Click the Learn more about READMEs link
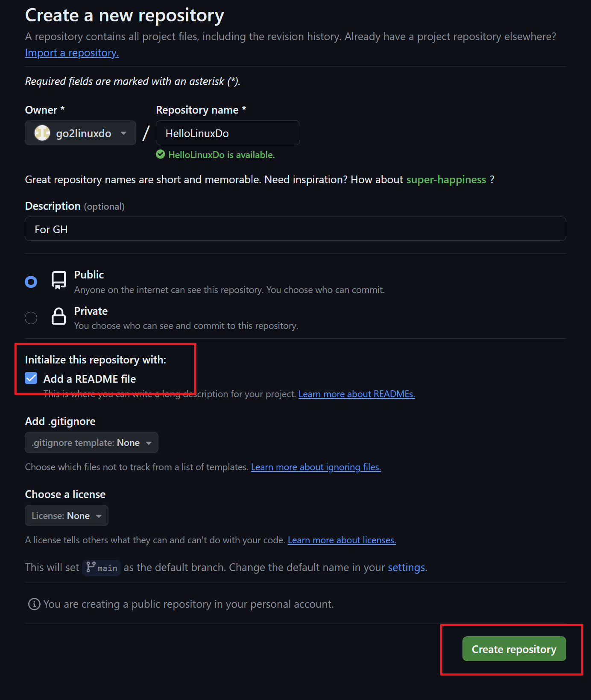The image size is (591, 700). [x=357, y=394]
